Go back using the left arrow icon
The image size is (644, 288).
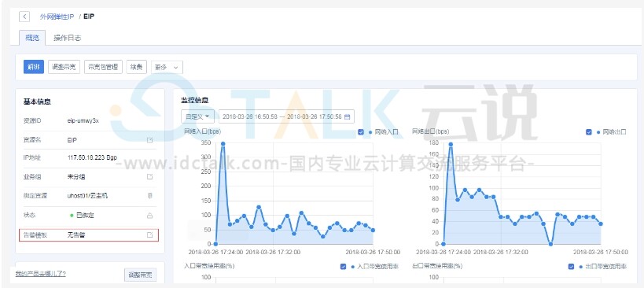24,17
